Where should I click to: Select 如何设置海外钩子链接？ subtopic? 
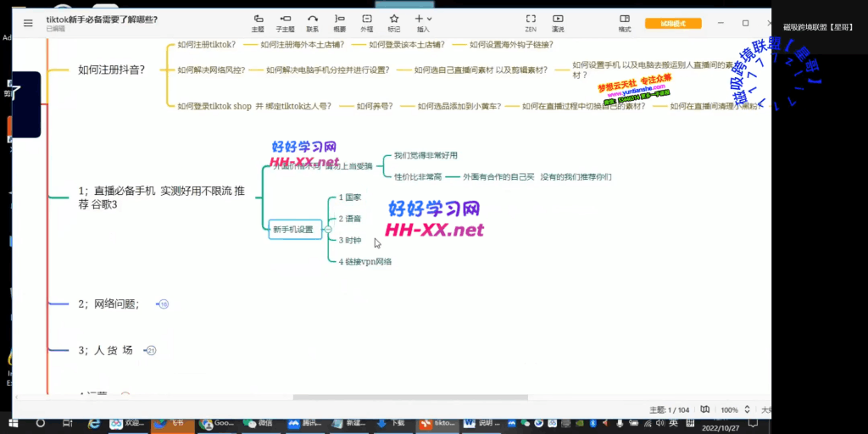[511, 44]
